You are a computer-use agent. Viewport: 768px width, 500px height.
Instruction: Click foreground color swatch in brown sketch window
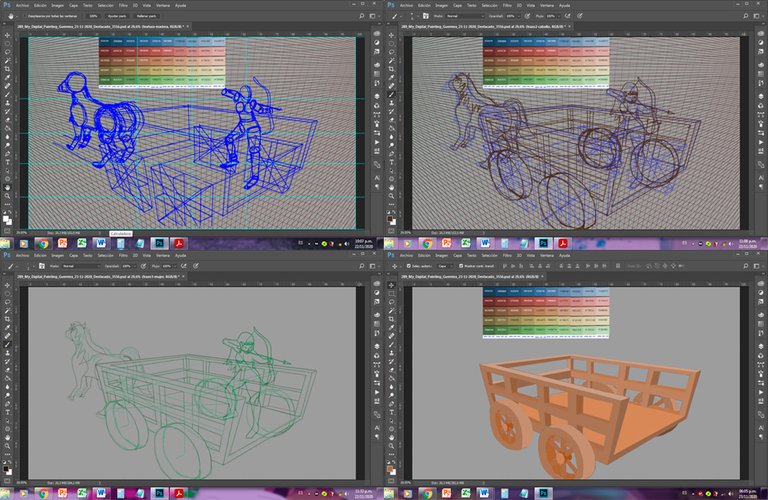[x=390, y=218]
